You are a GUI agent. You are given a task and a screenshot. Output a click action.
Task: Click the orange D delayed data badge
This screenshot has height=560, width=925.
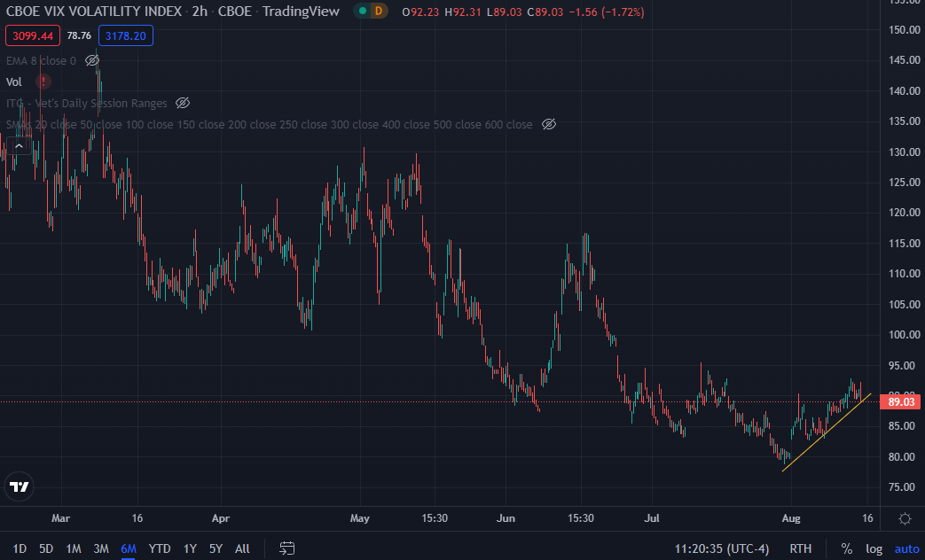point(378,12)
